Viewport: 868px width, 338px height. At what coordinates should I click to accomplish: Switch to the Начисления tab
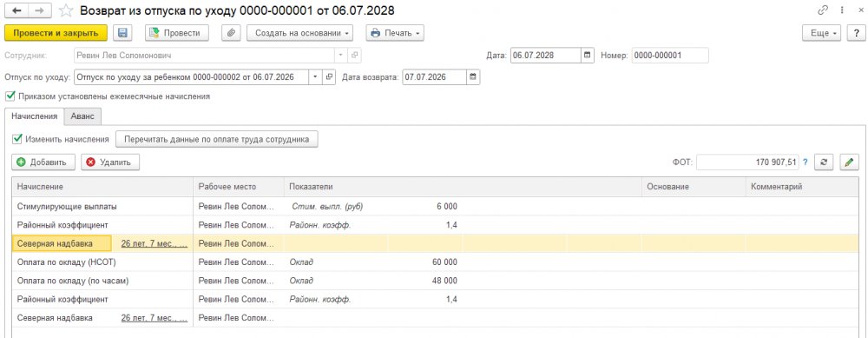tap(35, 116)
